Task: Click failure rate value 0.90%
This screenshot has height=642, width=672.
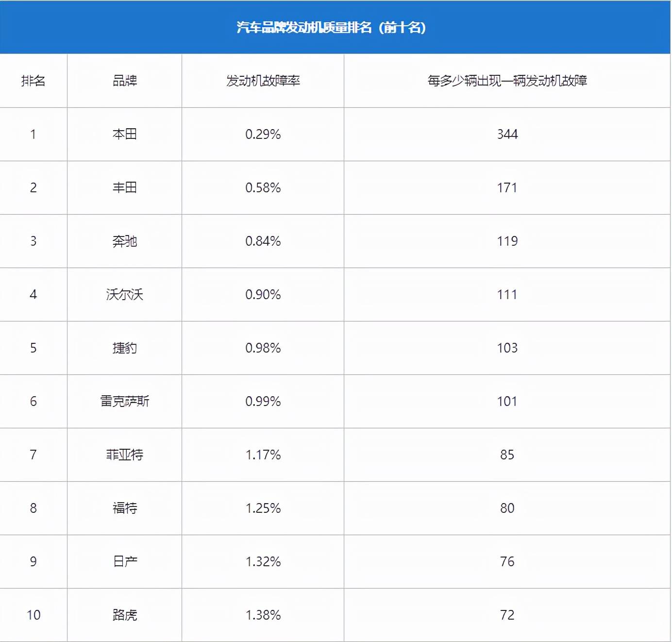Action: [x=263, y=294]
